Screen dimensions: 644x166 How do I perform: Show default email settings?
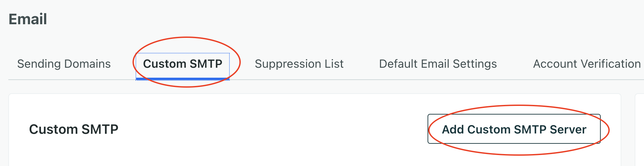click(438, 64)
